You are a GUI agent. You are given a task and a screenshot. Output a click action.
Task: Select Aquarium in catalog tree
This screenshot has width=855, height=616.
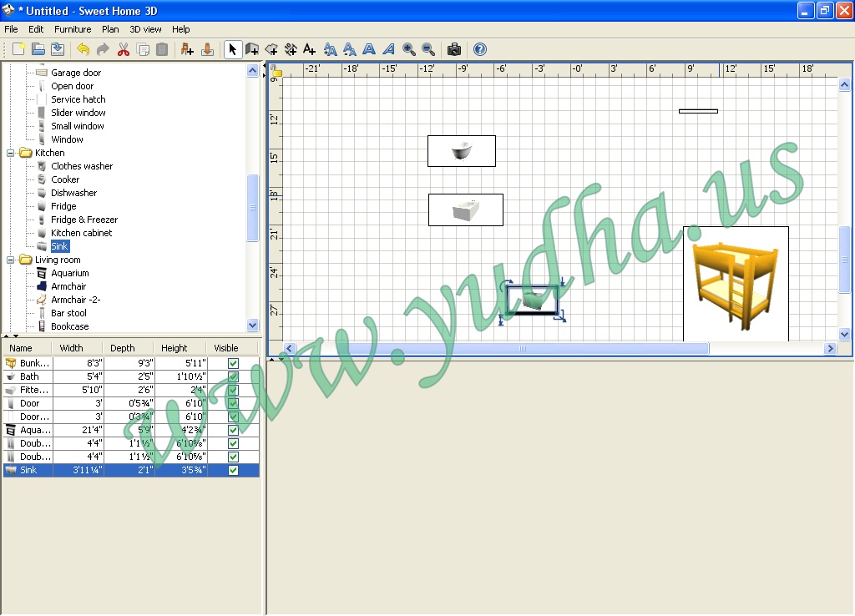click(x=70, y=273)
